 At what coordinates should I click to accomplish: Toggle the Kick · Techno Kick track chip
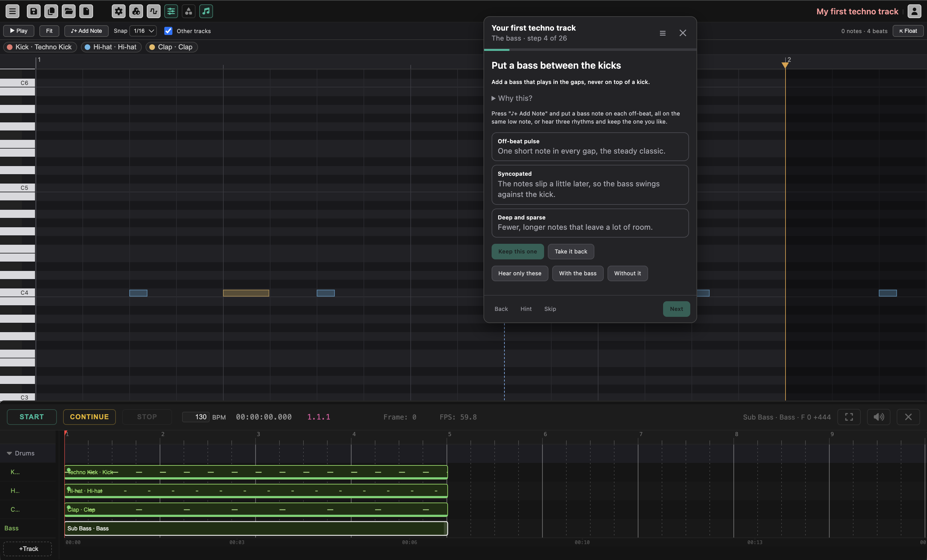(x=39, y=47)
